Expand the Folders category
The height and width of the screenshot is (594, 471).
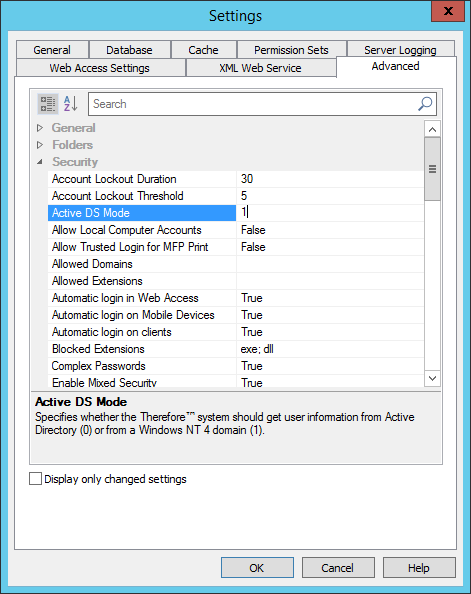(x=40, y=145)
